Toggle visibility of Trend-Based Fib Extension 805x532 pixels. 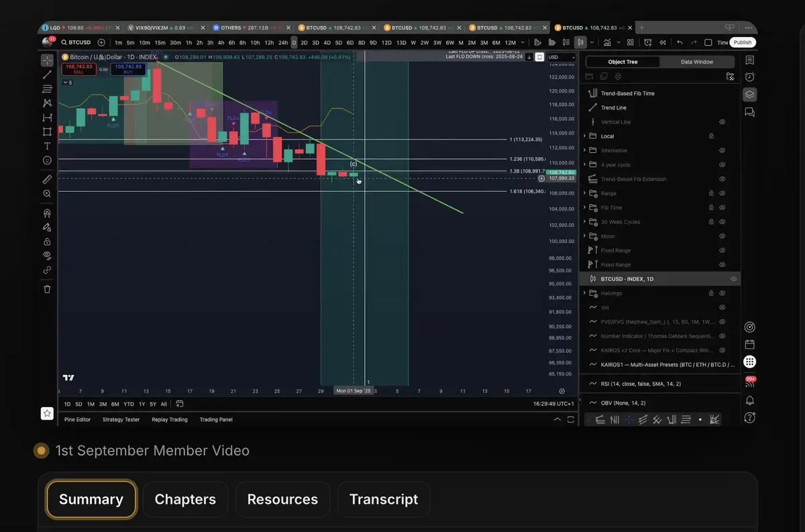tap(722, 179)
